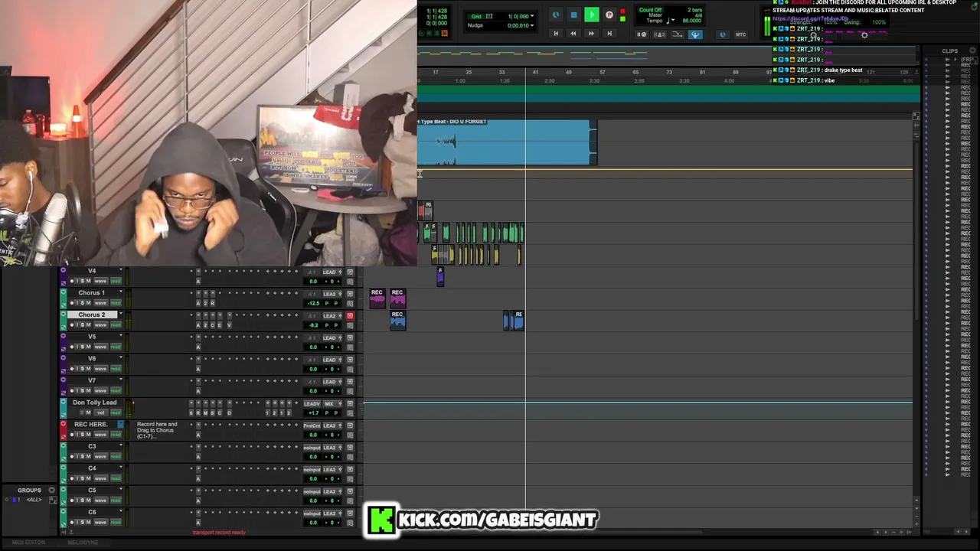Open the MIX output selector on Don Tolly Lead
This screenshot has height=551, width=980.
[x=330, y=403]
